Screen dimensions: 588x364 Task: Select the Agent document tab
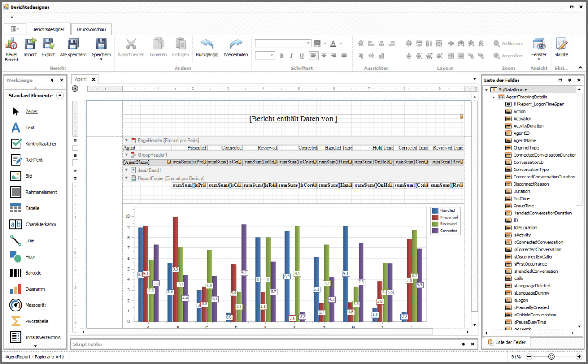point(81,79)
